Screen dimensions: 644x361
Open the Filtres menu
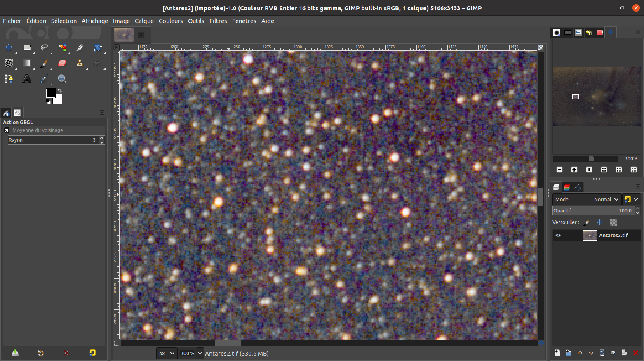[x=218, y=21]
